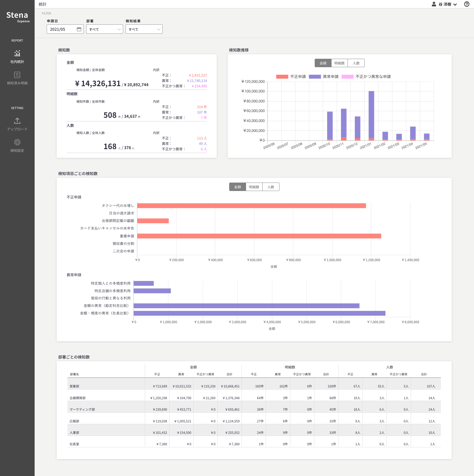
Task: Click 不正かつ異常 amount ¥154,490
Action: point(199,86)
